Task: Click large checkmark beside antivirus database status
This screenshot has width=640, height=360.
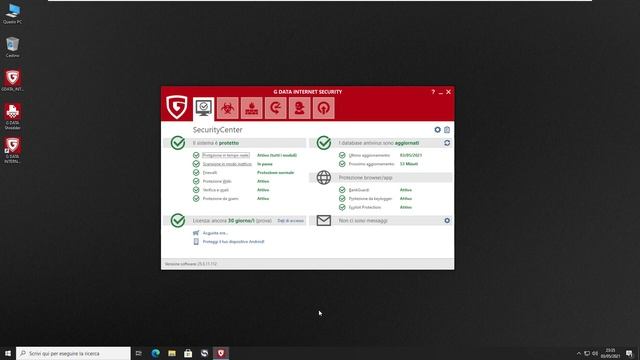Action: (x=324, y=143)
